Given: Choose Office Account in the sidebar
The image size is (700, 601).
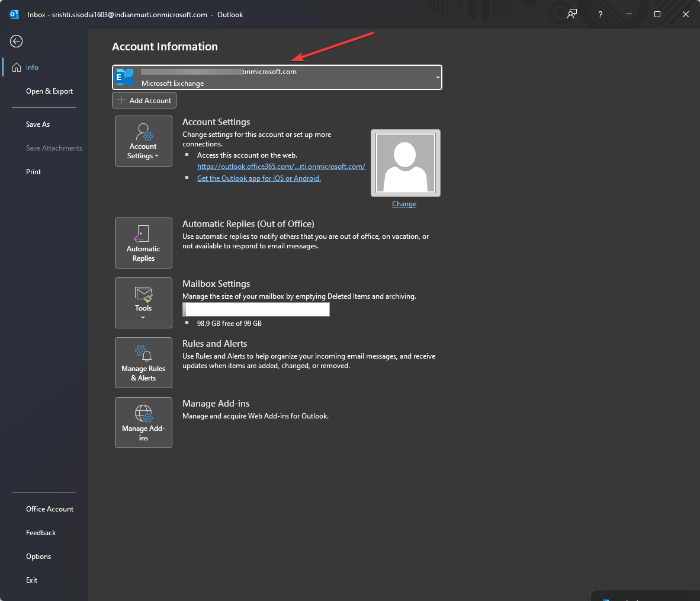Looking at the screenshot, I should (50, 509).
